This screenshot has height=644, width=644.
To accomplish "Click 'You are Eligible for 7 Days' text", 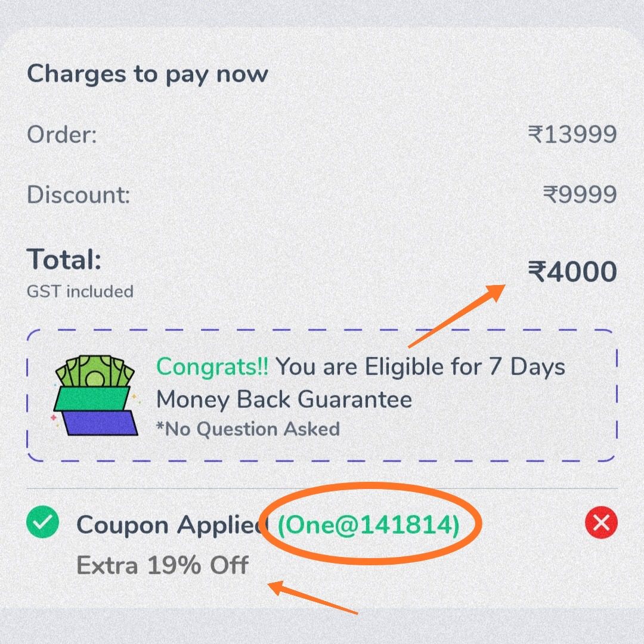I will [420, 366].
